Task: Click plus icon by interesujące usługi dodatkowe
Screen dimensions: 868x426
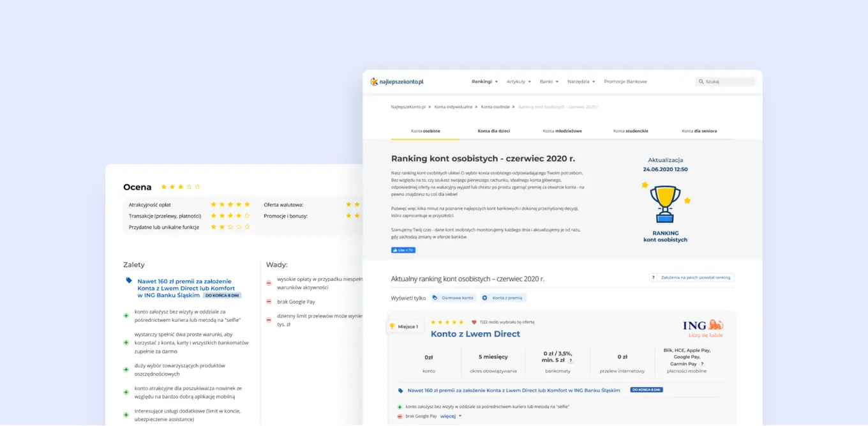Action: click(x=126, y=415)
